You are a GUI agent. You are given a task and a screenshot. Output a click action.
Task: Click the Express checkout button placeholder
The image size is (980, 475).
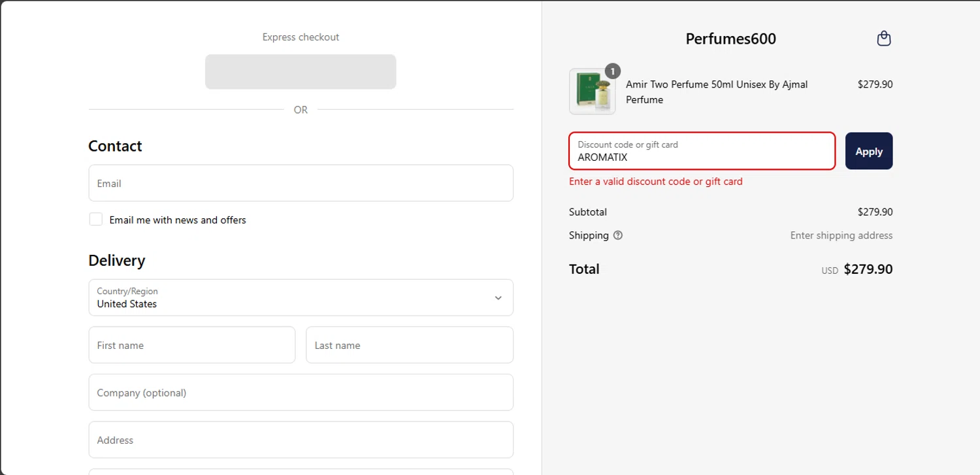[x=301, y=72]
